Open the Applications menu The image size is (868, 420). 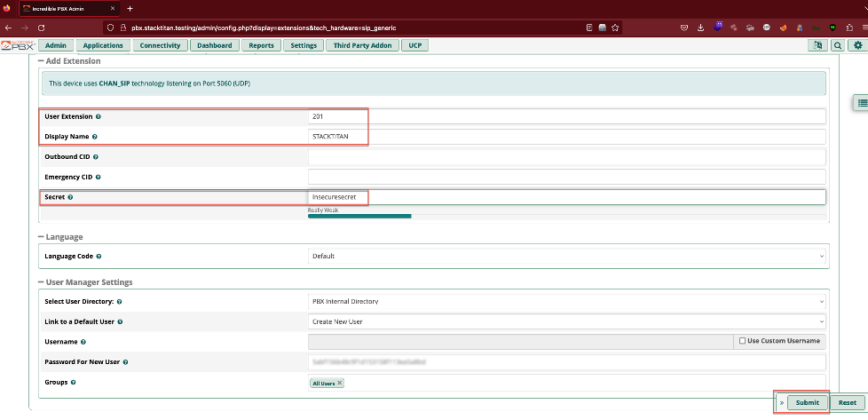click(103, 45)
